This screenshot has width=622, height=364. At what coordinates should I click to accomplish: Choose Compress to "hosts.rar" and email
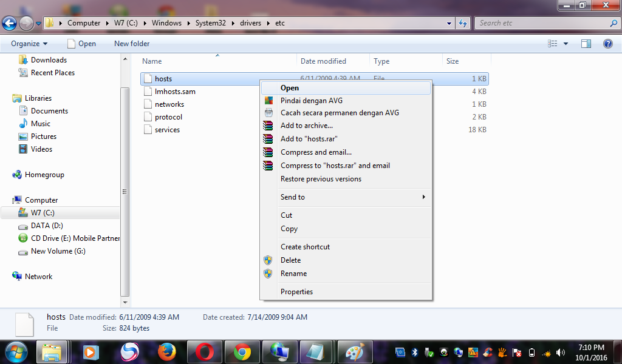[x=346, y=166]
